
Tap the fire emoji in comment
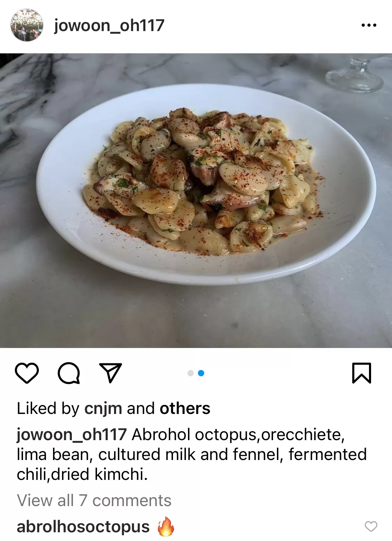(166, 526)
